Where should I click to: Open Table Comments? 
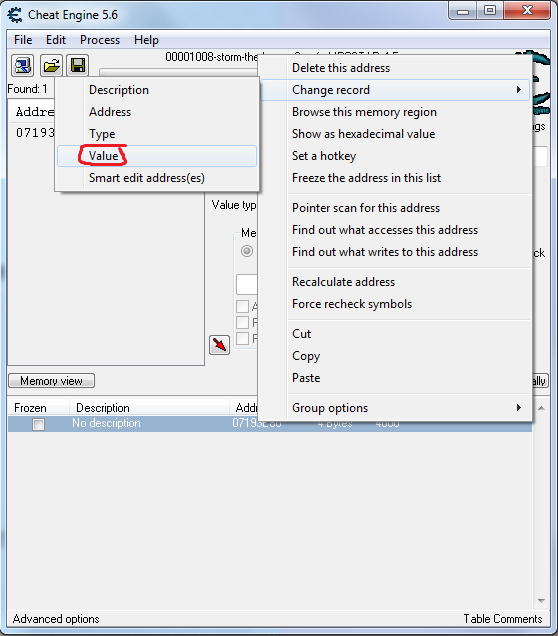[503, 619]
